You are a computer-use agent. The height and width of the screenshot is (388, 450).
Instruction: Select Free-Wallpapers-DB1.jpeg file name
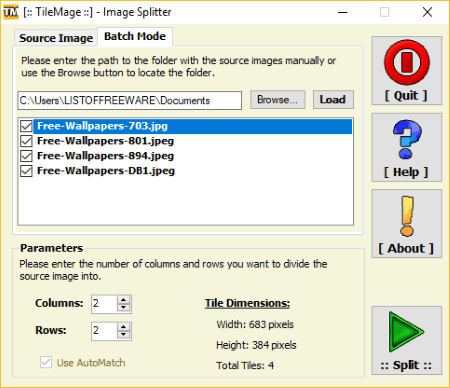click(106, 171)
